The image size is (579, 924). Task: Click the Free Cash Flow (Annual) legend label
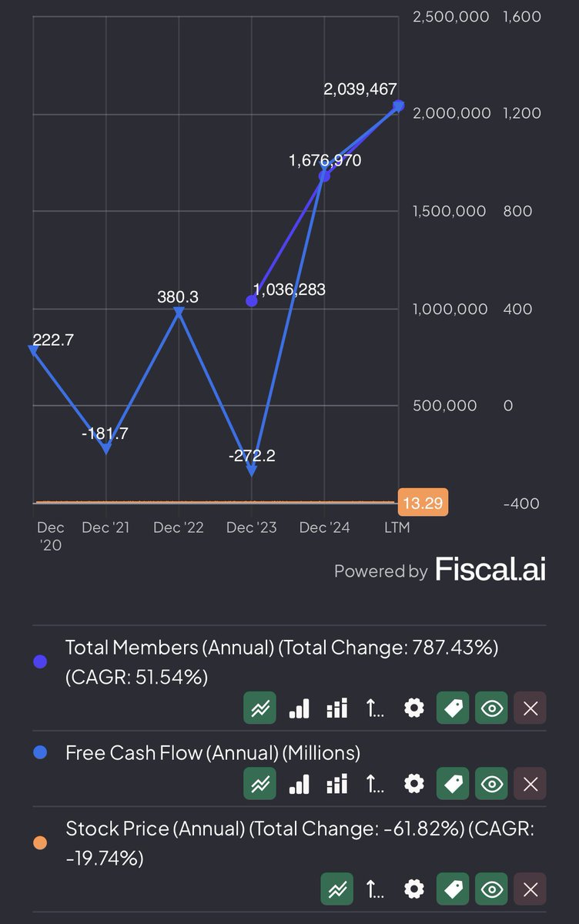point(213,752)
